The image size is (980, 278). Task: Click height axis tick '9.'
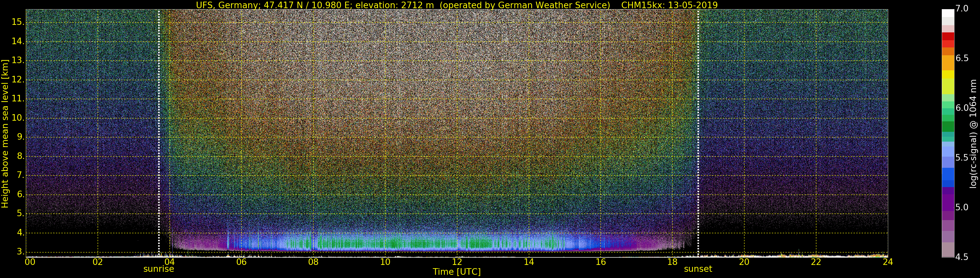tap(20, 137)
